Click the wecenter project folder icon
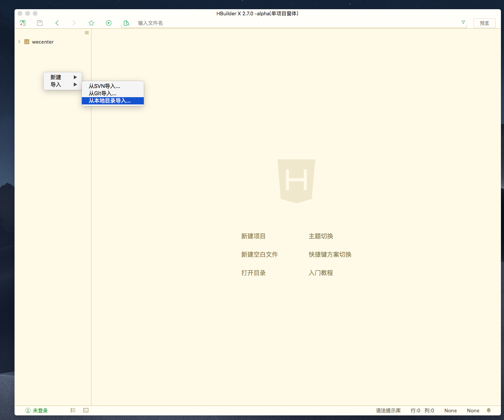 pyautogui.click(x=27, y=42)
